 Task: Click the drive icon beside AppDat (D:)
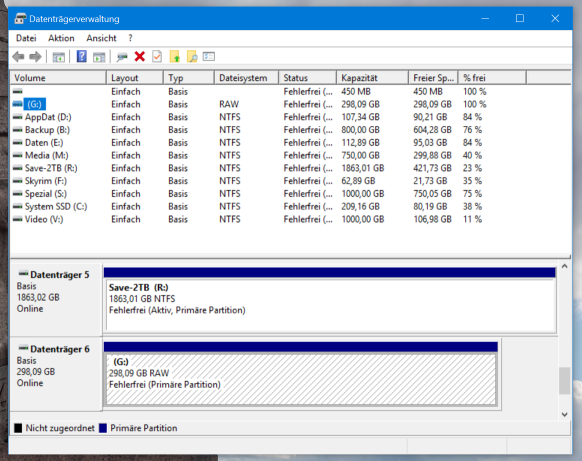pyautogui.click(x=17, y=117)
